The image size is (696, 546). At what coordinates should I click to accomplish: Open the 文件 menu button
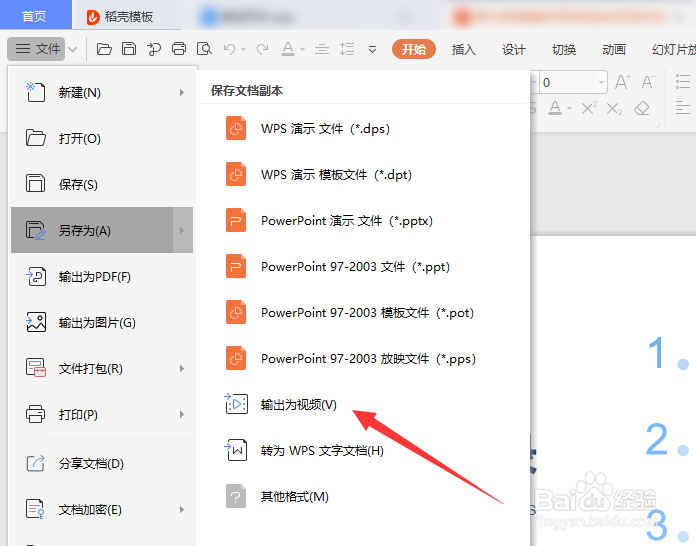(x=36, y=49)
